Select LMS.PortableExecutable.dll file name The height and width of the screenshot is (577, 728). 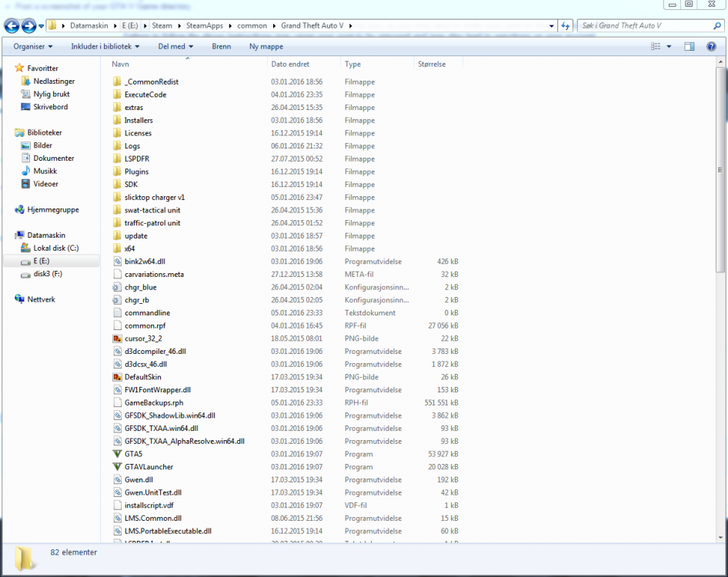168,531
